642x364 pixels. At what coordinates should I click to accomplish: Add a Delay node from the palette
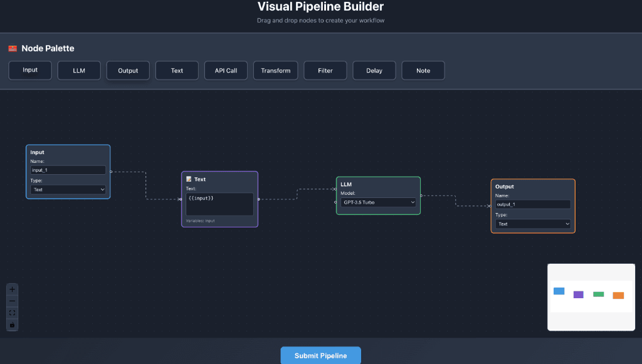pos(374,70)
